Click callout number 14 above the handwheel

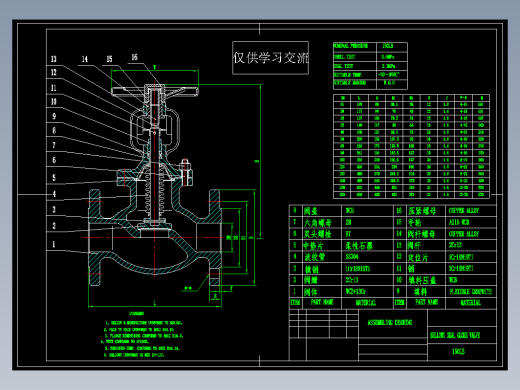pos(85,59)
